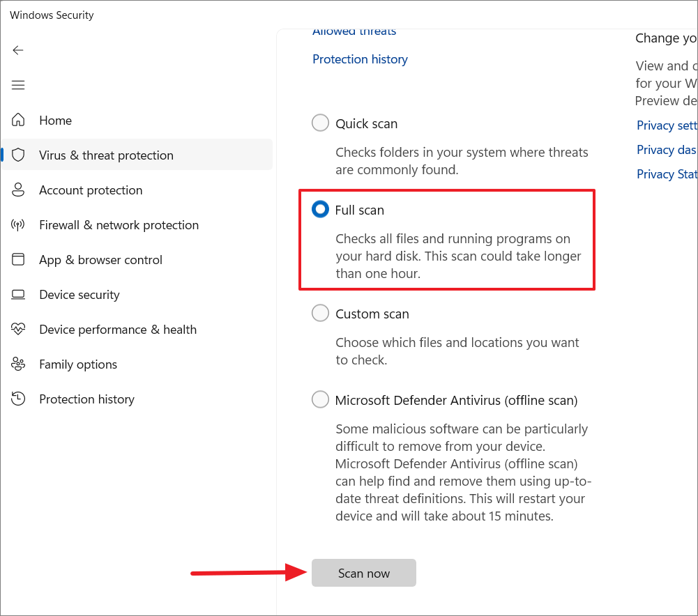The width and height of the screenshot is (698, 616).
Task: Open the Privacy dashboard
Action: [667, 149]
